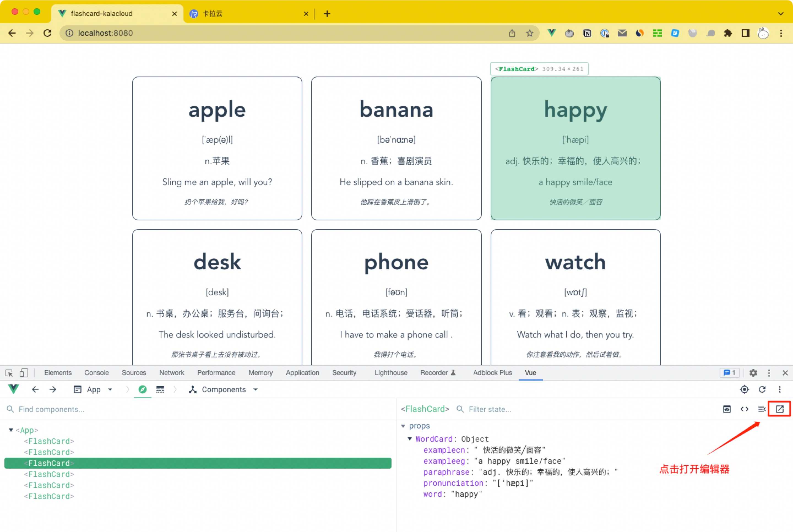Screen dimensions: 793x532
Task: Click the open editor icon in Vue panel
Action: 780,409
